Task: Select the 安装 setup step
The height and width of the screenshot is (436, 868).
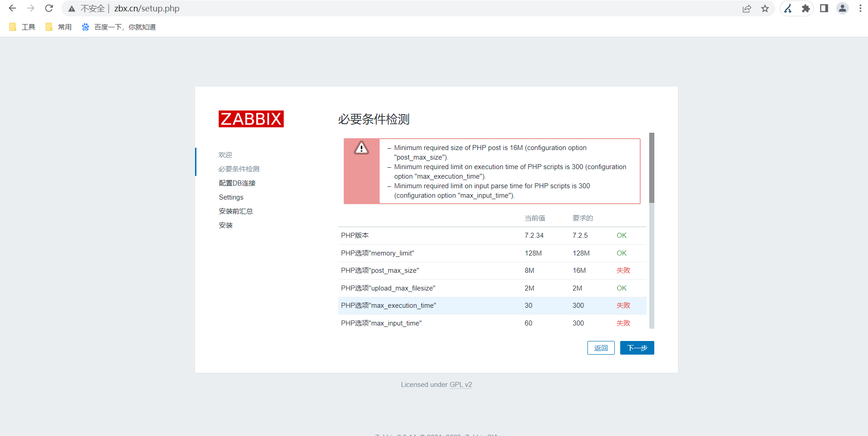Action: (x=226, y=226)
